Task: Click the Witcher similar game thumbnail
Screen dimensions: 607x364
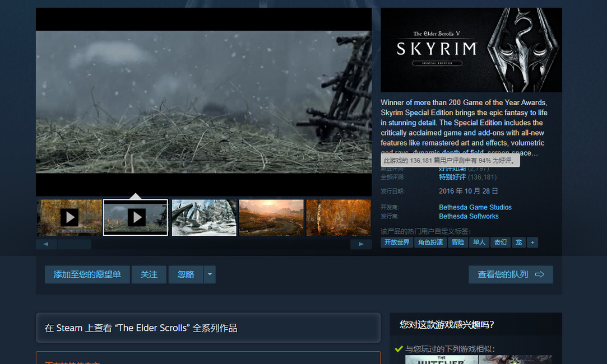Action: [442, 360]
